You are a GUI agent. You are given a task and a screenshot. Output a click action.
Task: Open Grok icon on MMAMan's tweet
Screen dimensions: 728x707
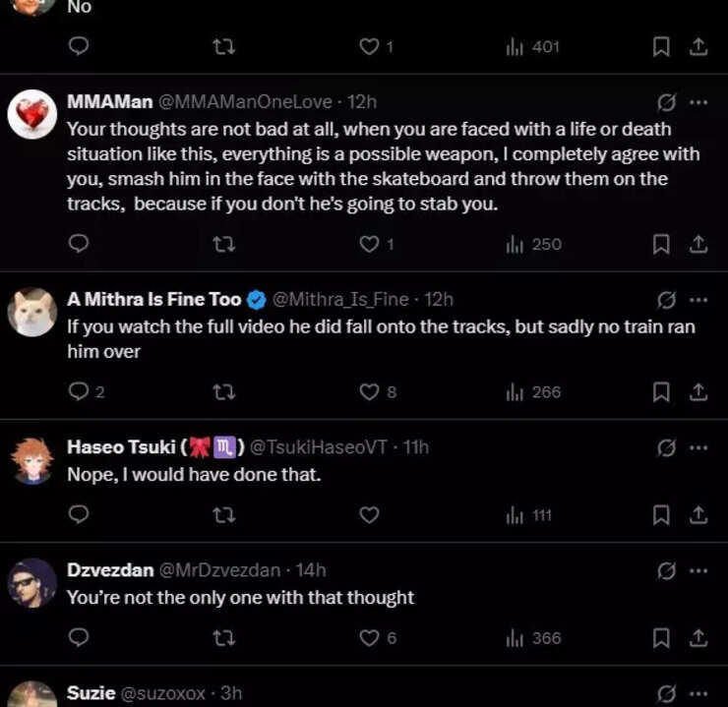point(666,101)
